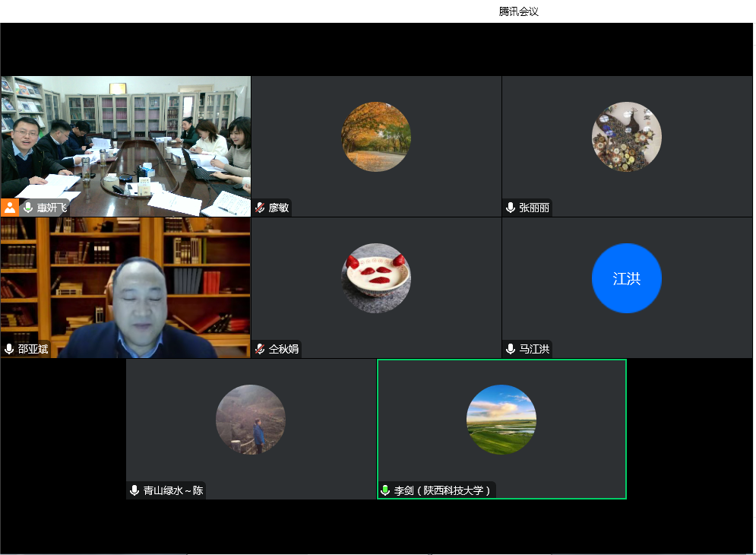Click the hiker avatar of 青山绿水~陈
This screenshot has width=756, height=555.
(x=251, y=420)
